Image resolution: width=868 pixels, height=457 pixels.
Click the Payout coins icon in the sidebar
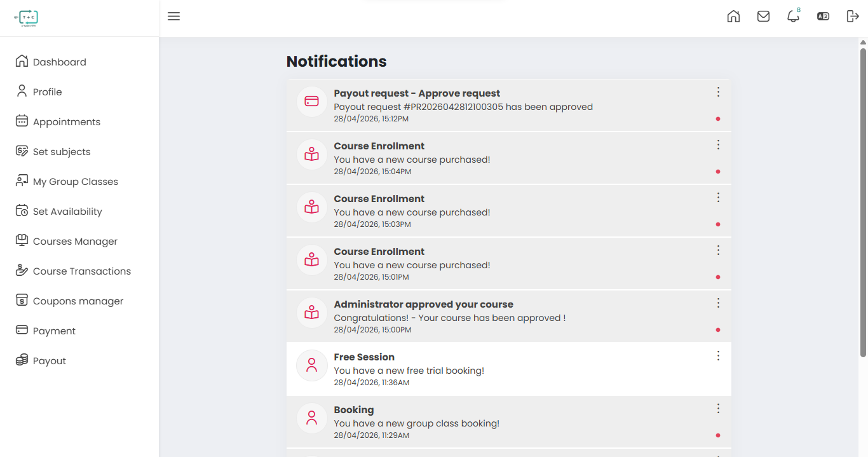[x=22, y=360]
